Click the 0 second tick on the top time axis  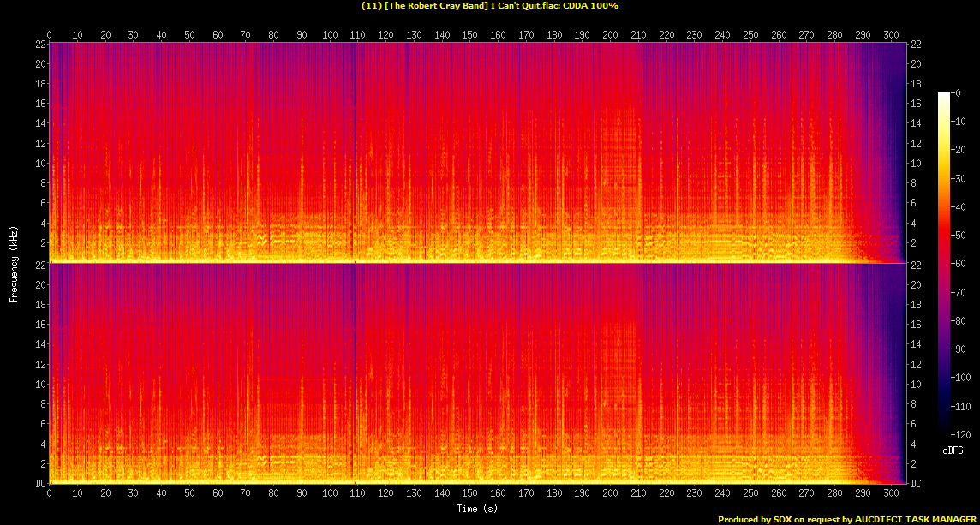pyautogui.click(x=50, y=35)
